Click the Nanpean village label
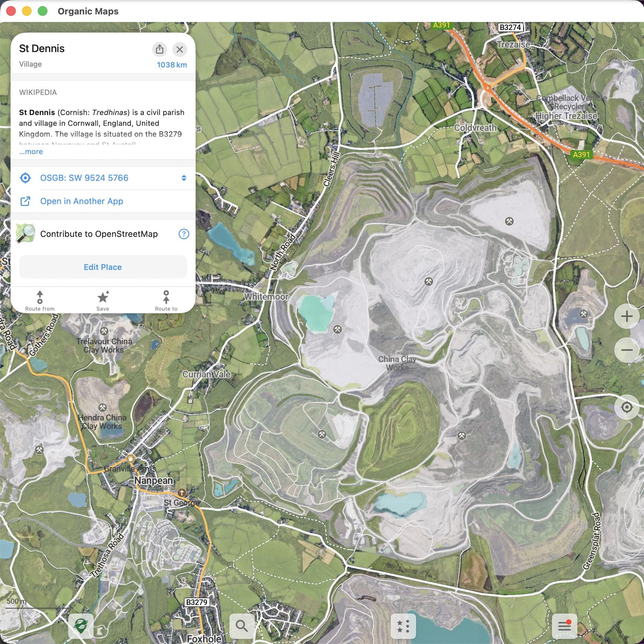The image size is (644, 644). 153,481
